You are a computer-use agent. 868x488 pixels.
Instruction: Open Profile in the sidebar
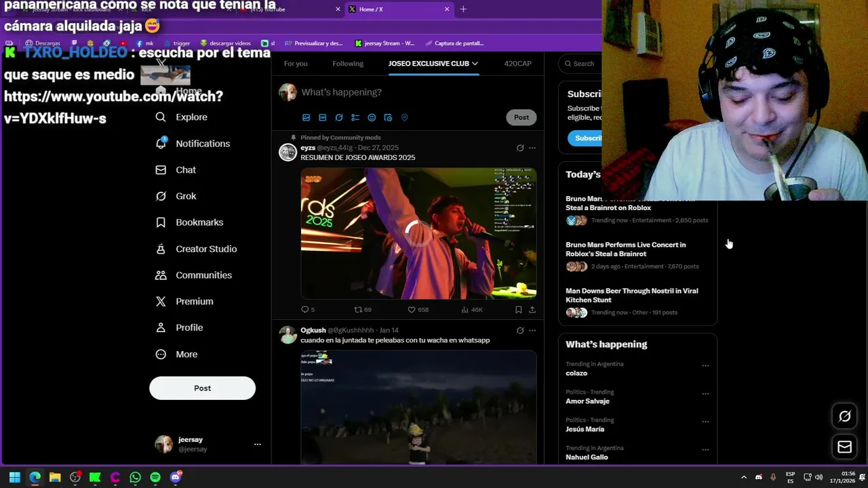(x=179, y=327)
